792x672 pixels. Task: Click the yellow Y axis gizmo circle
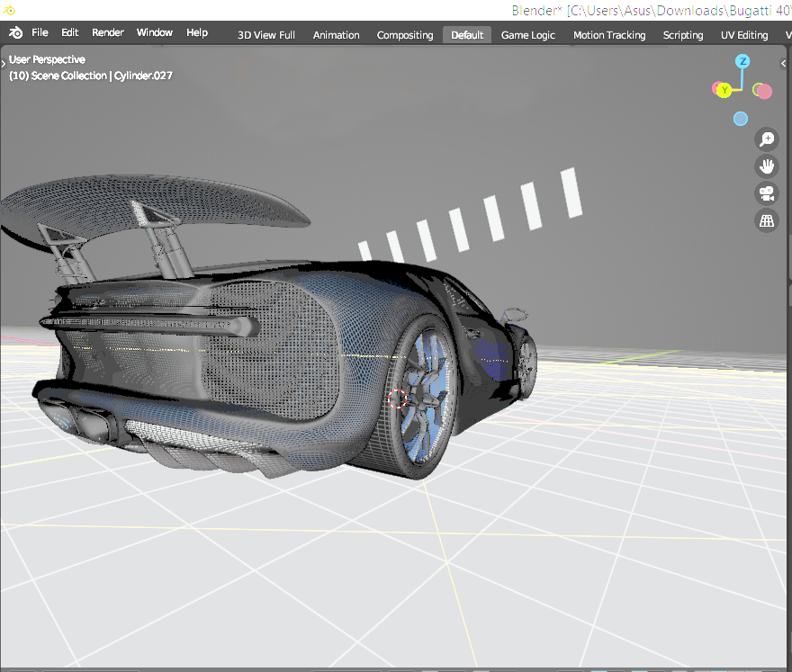(724, 90)
